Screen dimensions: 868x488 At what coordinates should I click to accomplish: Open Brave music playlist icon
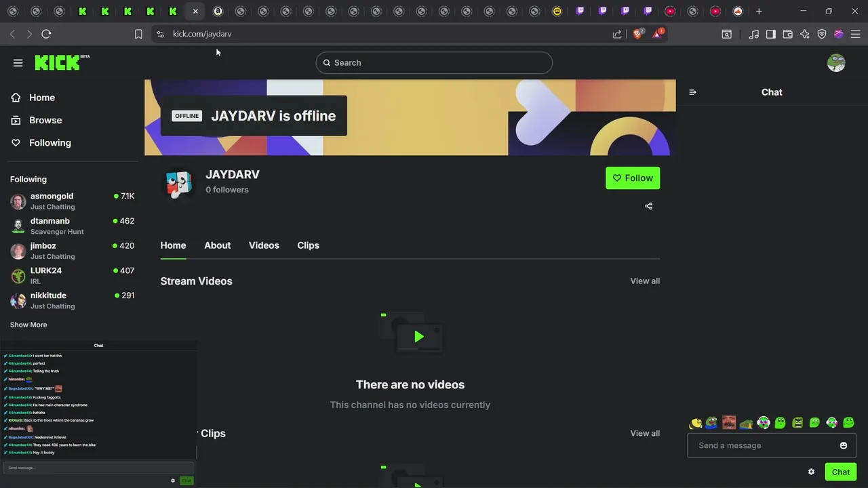point(754,34)
